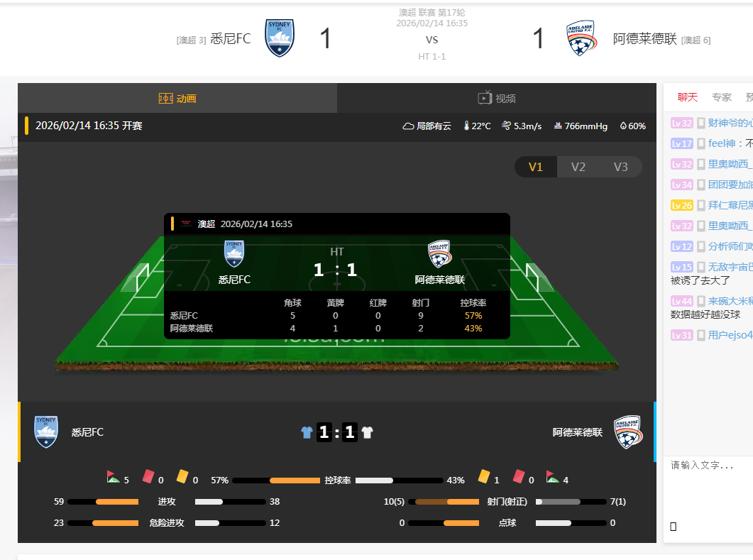Click the Adelaide United crest in header
This screenshot has height=560, width=753.
pyautogui.click(x=581, y=38)
